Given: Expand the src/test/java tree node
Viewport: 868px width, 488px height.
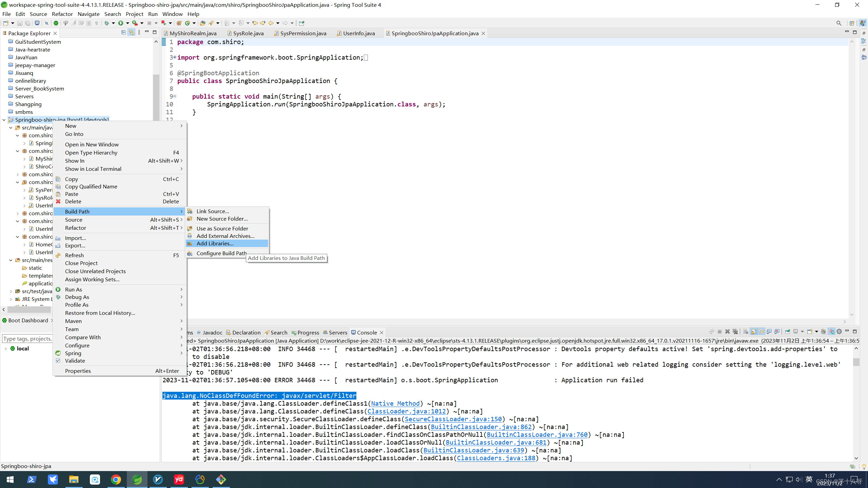Looking at the screenshot, I should tap(11, 291).
